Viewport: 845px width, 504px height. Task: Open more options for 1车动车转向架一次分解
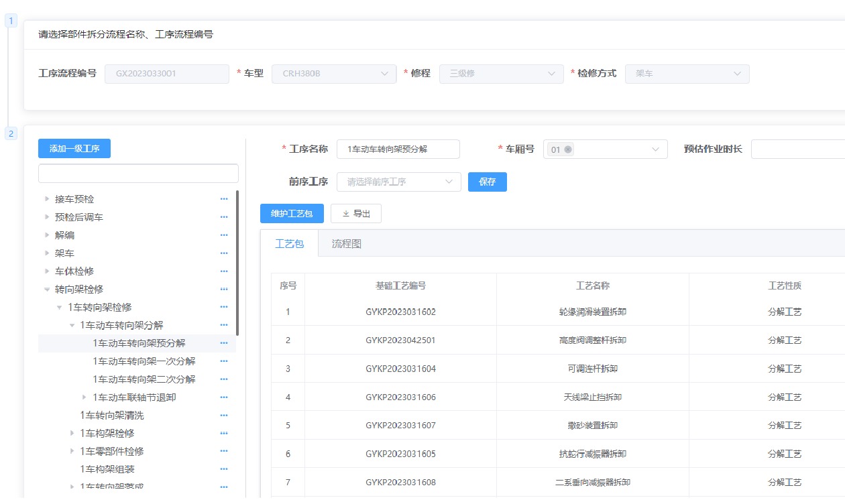[224, 361]
